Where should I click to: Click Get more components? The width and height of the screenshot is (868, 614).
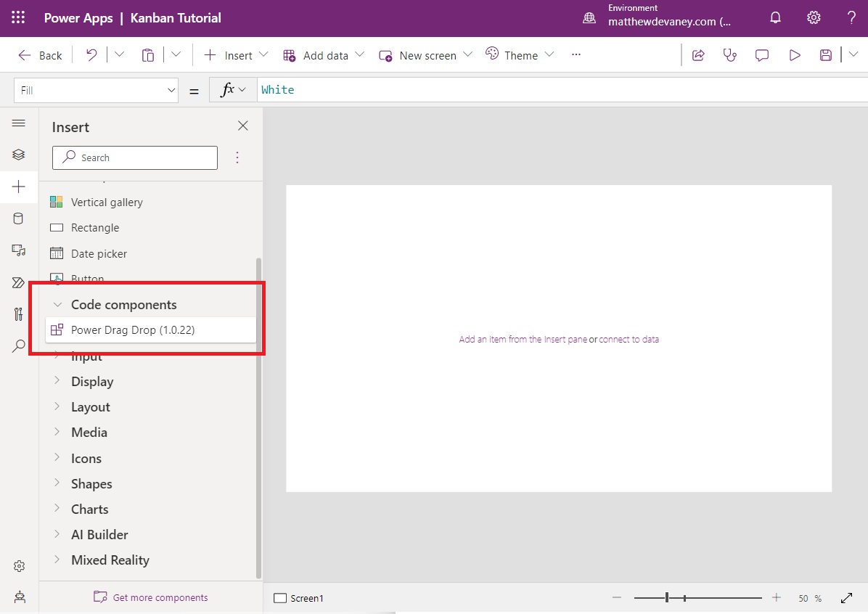pyautogui.click(x=151, y=597)
